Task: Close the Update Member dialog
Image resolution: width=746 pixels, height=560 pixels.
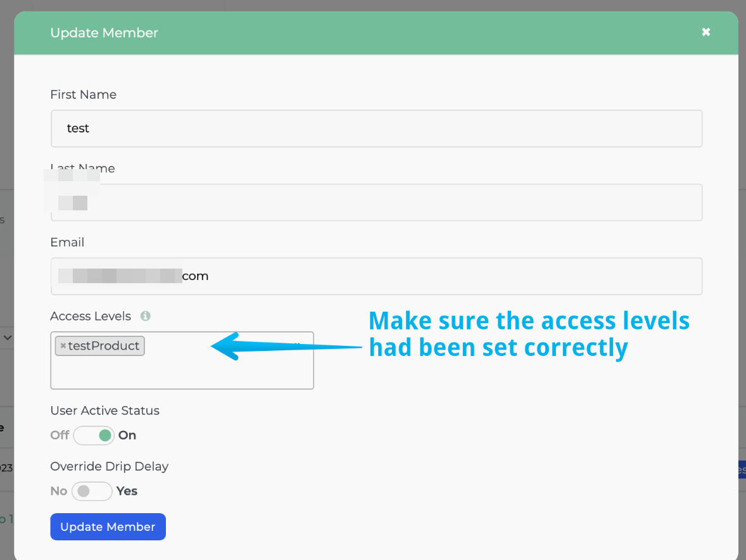Action: coord(705,32)
